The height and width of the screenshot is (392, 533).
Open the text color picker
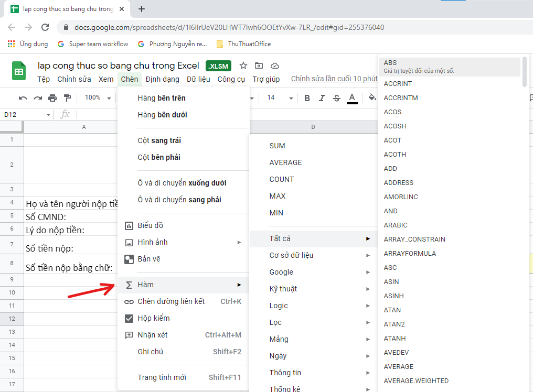coord(351,97)
